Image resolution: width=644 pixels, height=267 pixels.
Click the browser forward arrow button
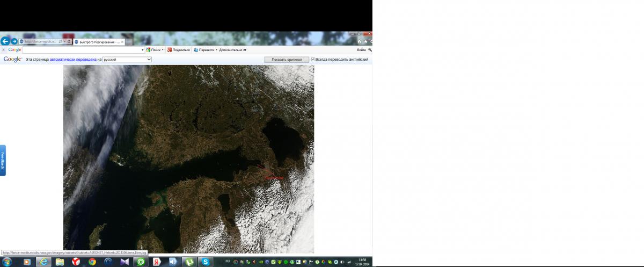point(14,41)
